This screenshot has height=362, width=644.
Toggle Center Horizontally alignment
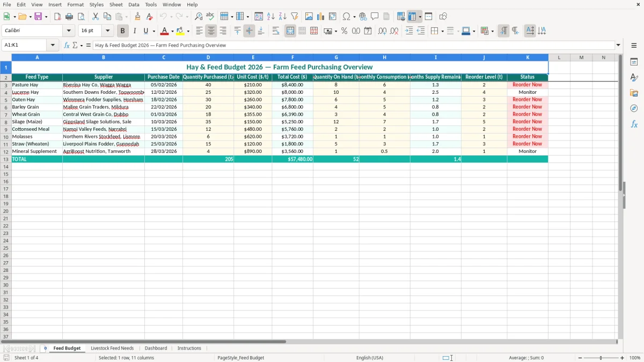[211, 31]
